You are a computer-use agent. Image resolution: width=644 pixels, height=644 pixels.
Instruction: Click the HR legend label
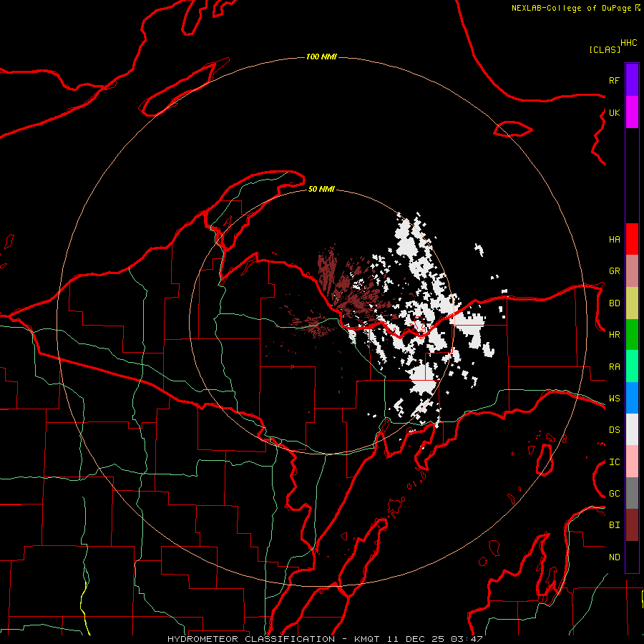[614, 335]
